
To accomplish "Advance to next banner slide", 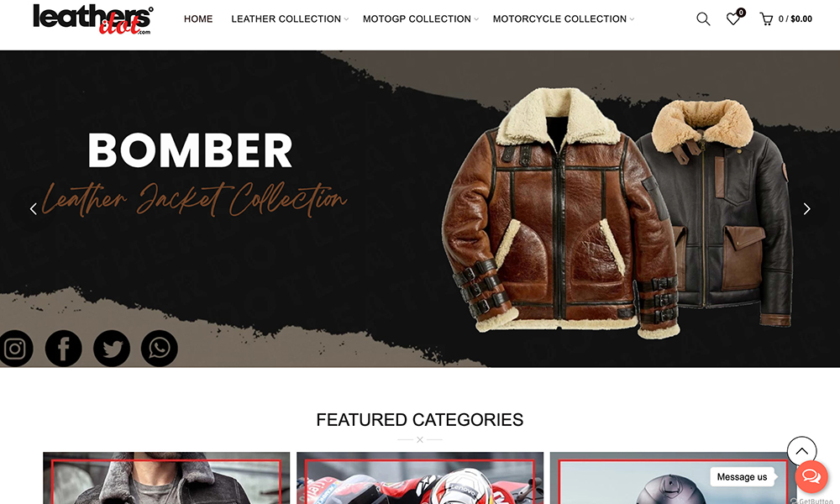I will (x=806, y=209).
